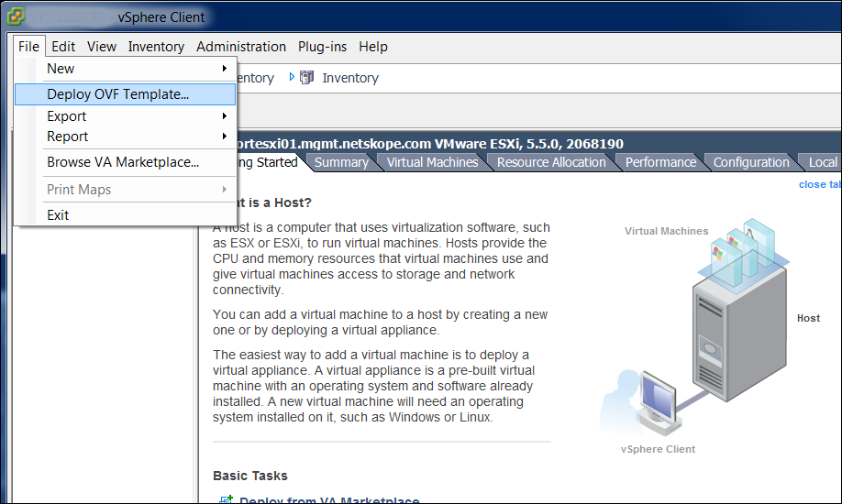Switch to the Performance tab
The height and width of the screenshot is (504, 842).
660,162
